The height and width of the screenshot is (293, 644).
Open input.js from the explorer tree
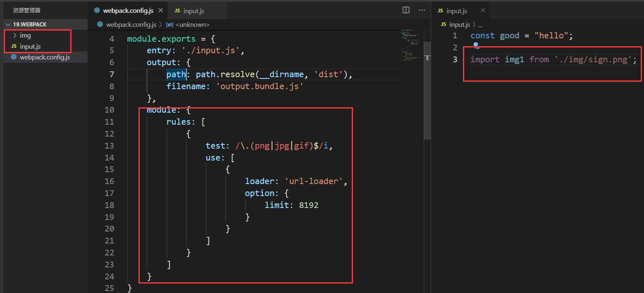[30, 46]
